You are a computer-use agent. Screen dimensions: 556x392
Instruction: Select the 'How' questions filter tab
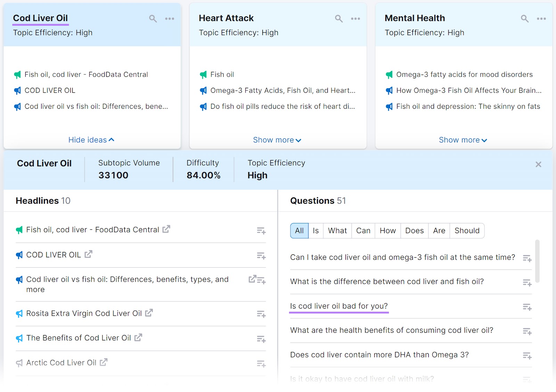pyautogui.click(x=387, y=231)
